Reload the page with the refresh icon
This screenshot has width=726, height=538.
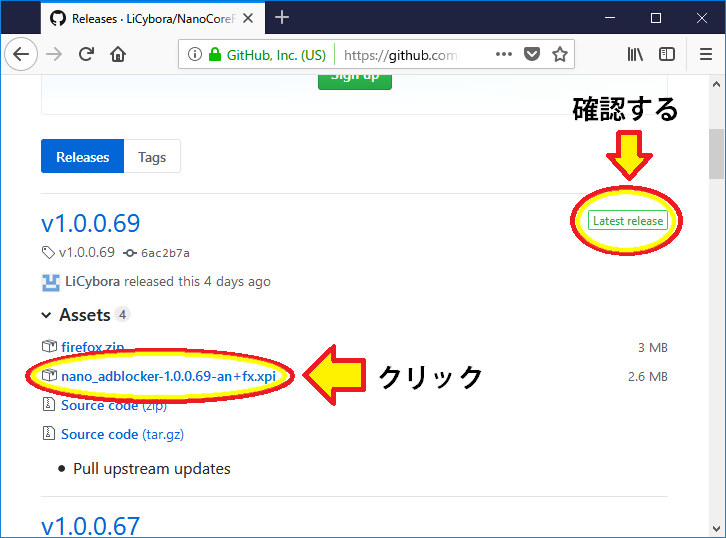(87, 54)
